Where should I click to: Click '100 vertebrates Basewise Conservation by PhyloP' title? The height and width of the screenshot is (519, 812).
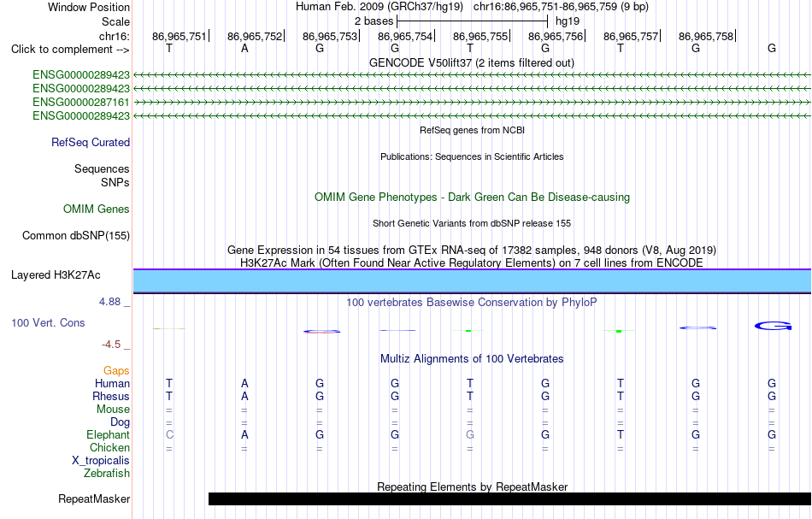pos(472,302)
